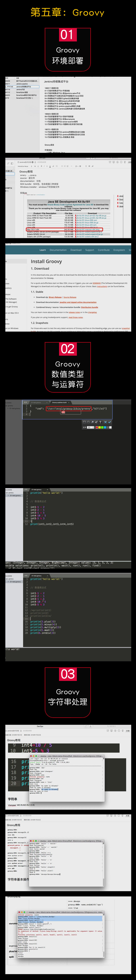Pick the yellow annotation color swatch
136x980 pixels.
pyautogui.click(x=100, y=427)
